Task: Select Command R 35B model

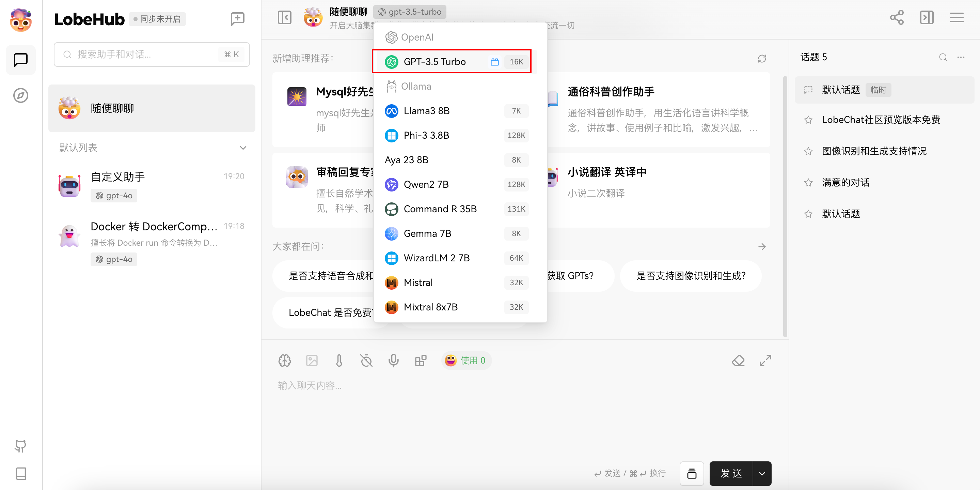Action: tap(456, 209)
